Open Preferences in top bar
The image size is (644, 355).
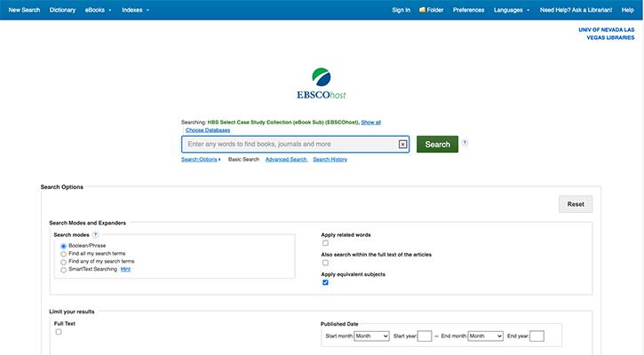469,10
